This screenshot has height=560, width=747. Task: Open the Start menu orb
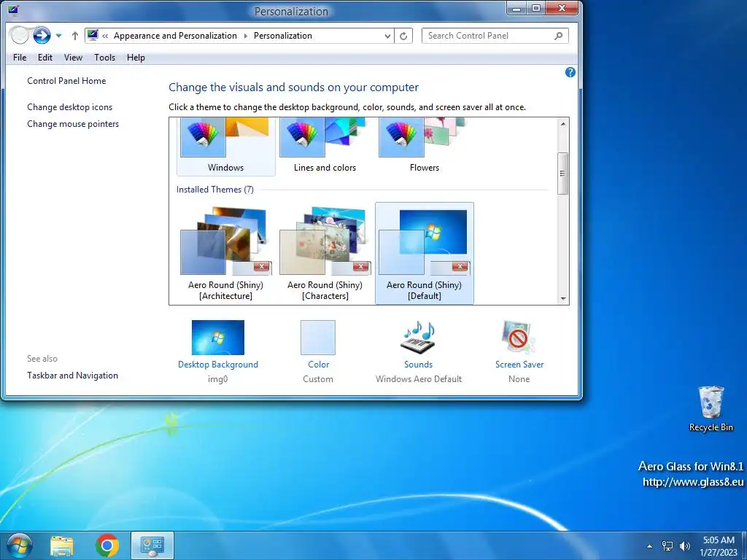[x=20, y=545]
